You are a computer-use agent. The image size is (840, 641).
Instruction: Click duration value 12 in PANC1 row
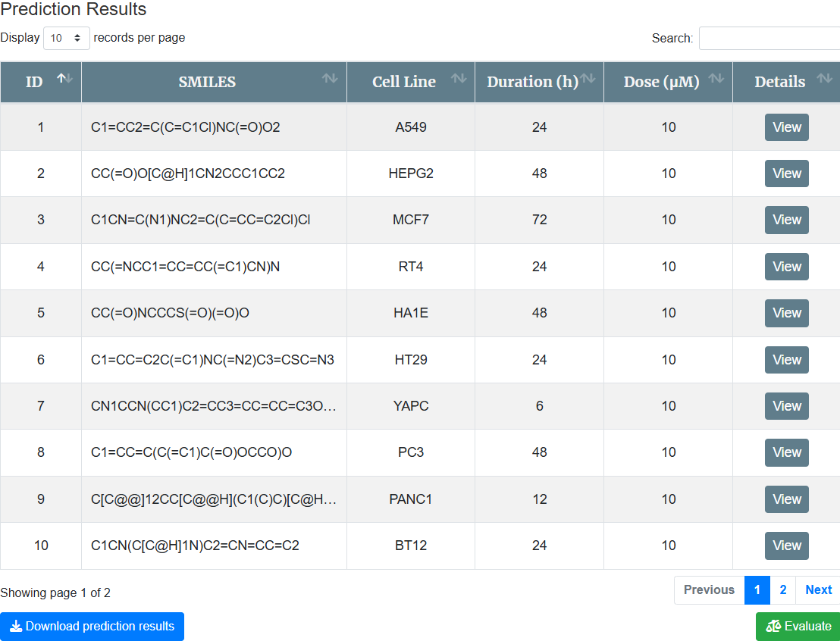click(540, 499)
